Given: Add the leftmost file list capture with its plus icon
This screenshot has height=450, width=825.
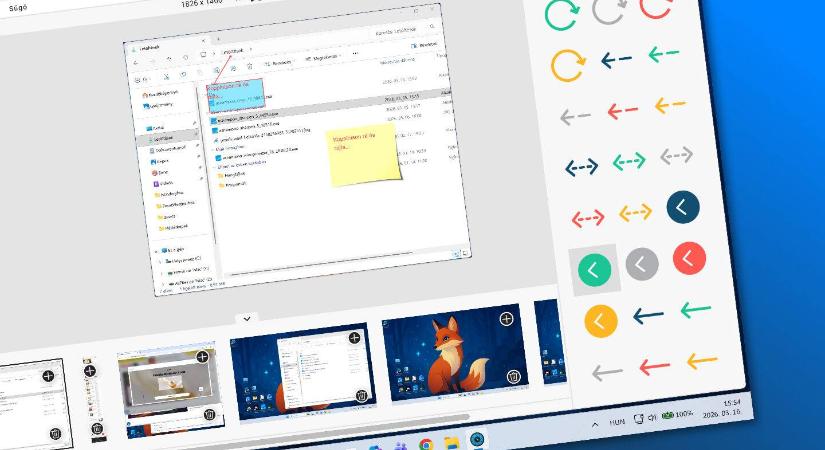Looking at the screenshot, I should point(48,376).
